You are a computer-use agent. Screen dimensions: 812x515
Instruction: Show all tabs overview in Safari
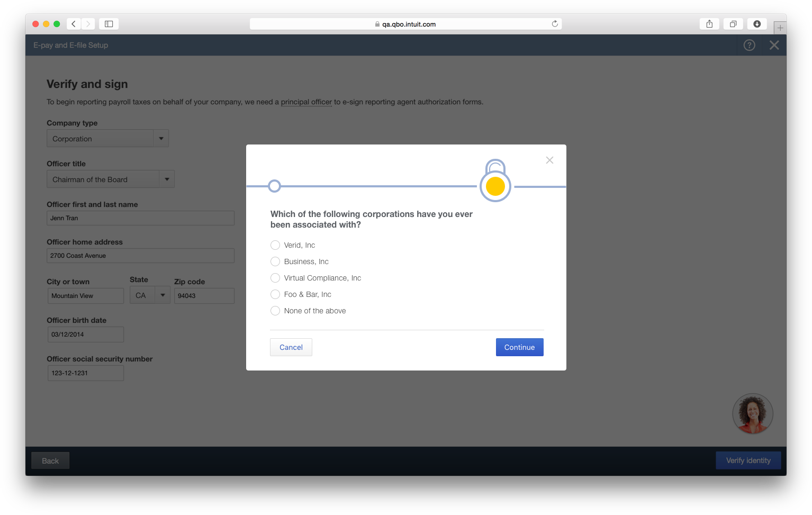click(733, 24)
